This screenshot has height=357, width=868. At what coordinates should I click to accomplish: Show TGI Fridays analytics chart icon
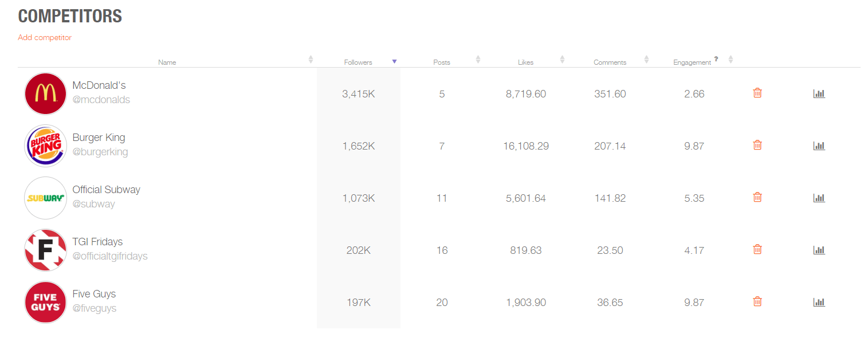pos(819,250)
